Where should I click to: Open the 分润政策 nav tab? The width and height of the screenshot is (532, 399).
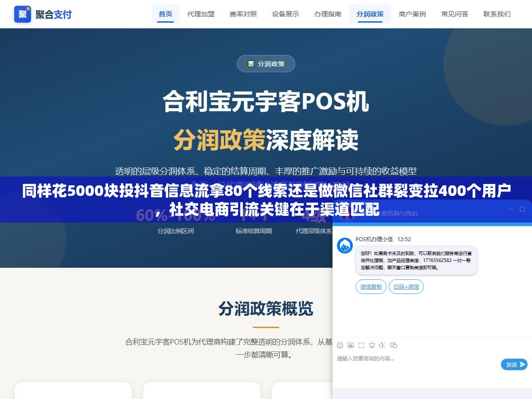[370, 14]
